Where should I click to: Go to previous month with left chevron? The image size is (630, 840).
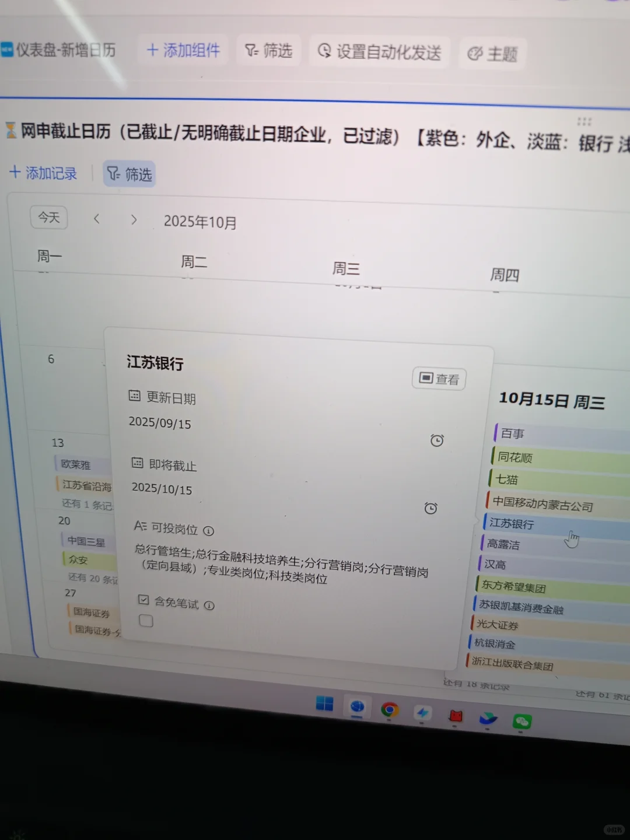click(x=97, y=219)
